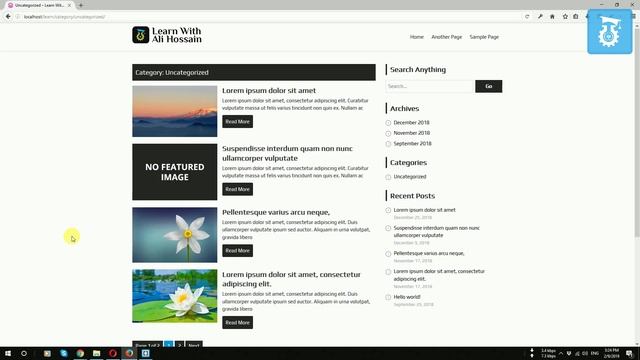Open Google Chrome from the taskbar

[80, 353]
